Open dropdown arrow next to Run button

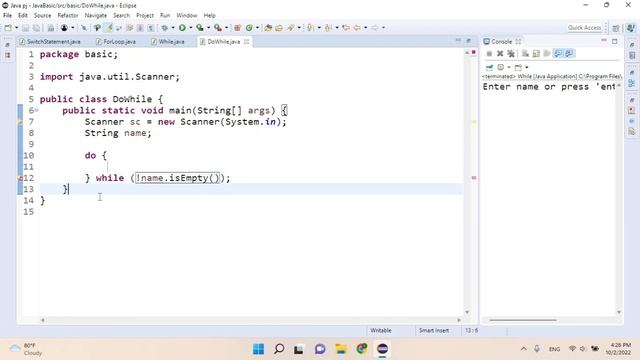(191, 28)
